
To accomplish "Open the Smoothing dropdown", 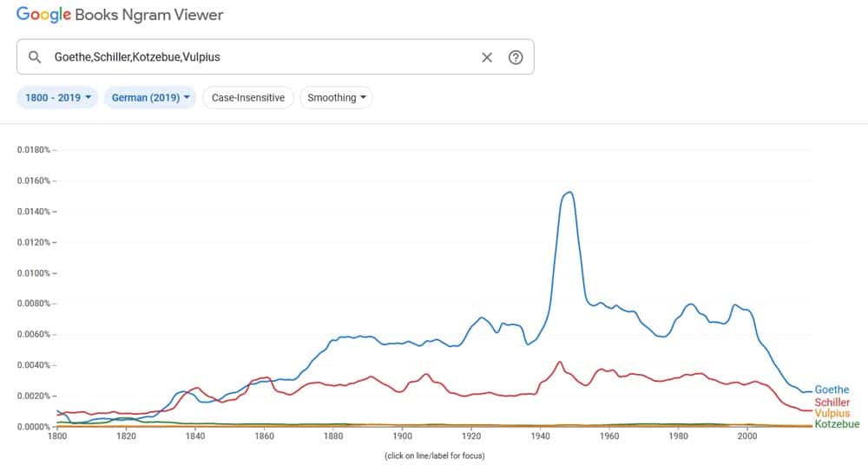I will coord(336,98).
